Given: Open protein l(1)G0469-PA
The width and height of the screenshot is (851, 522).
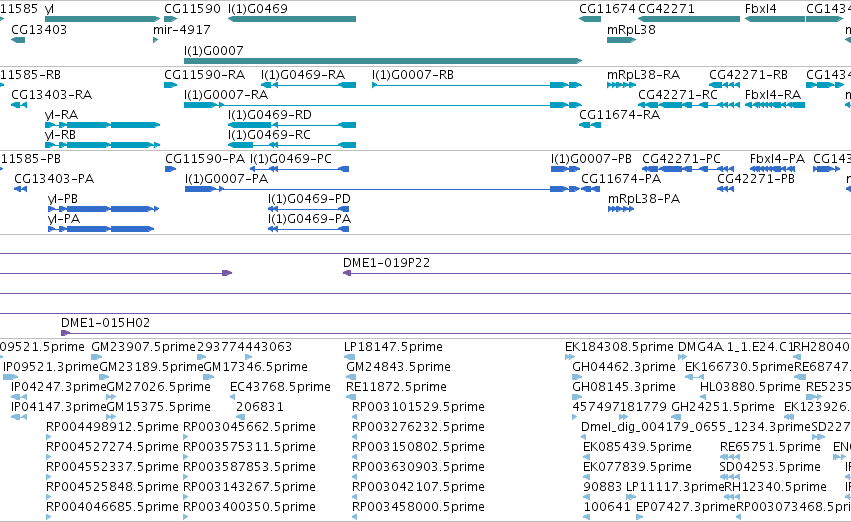Looking at the screenshot, I should (x=309, y=219).
